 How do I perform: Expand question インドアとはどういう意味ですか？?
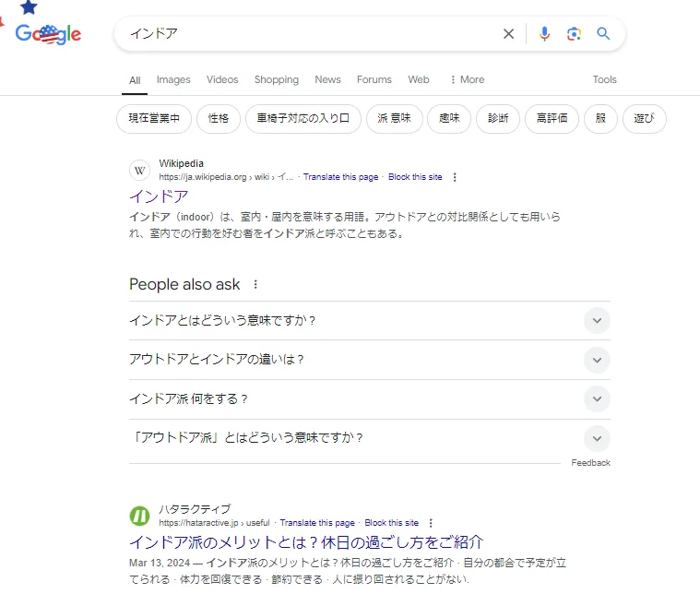pyautogui.click(x=597, y=321)
